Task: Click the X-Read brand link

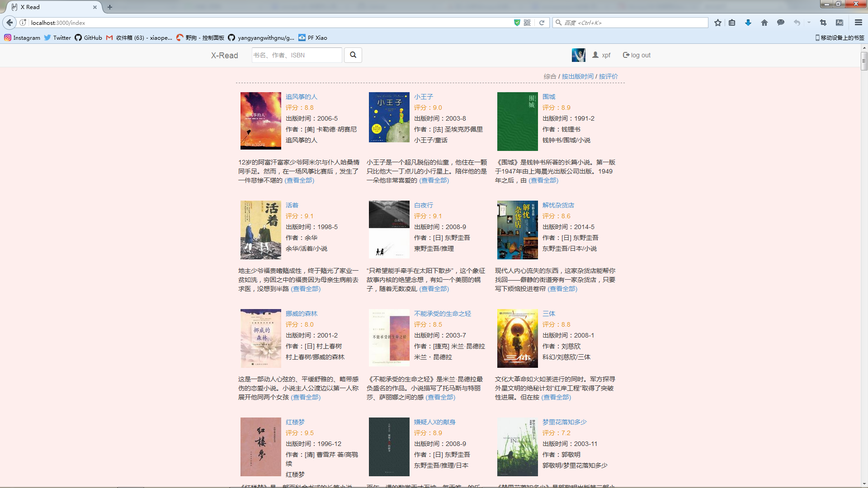Action: 225,56
